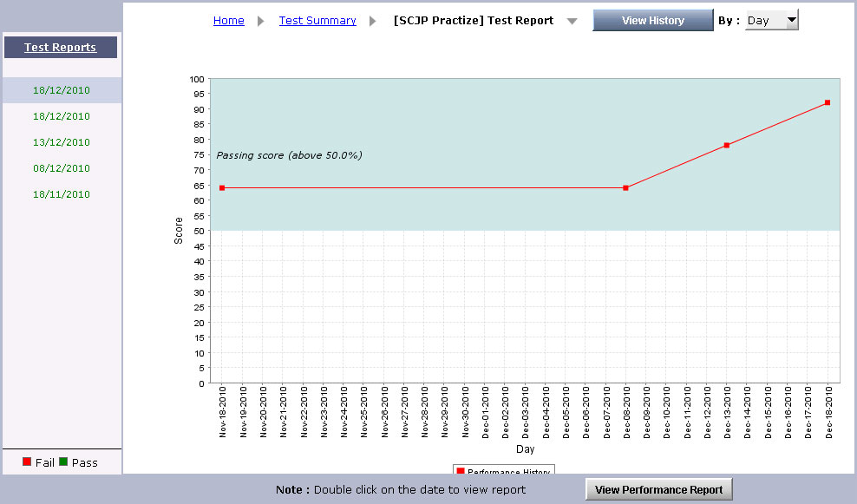
Task: Select the highlighted 18/12/2010 report entry
Action: 62,90
